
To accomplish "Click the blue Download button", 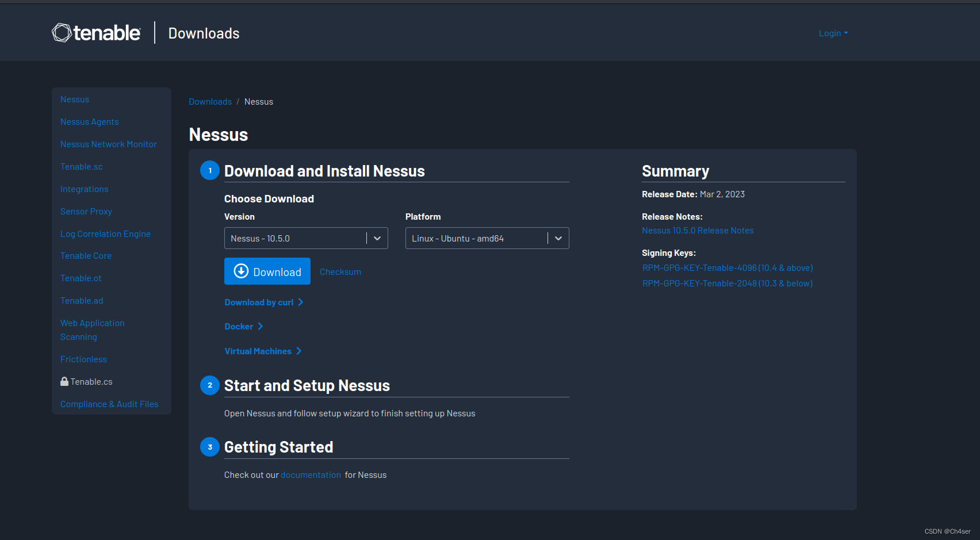I will (x=267, y=271).
